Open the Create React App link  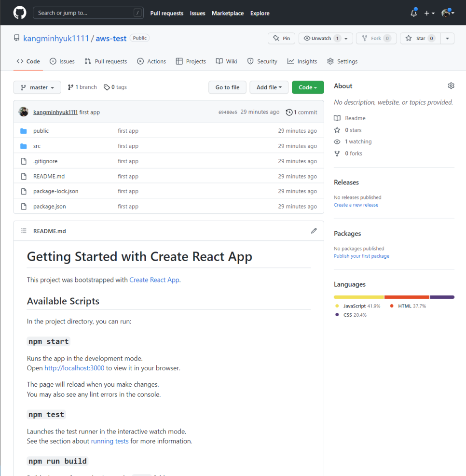tap(154, 280)
